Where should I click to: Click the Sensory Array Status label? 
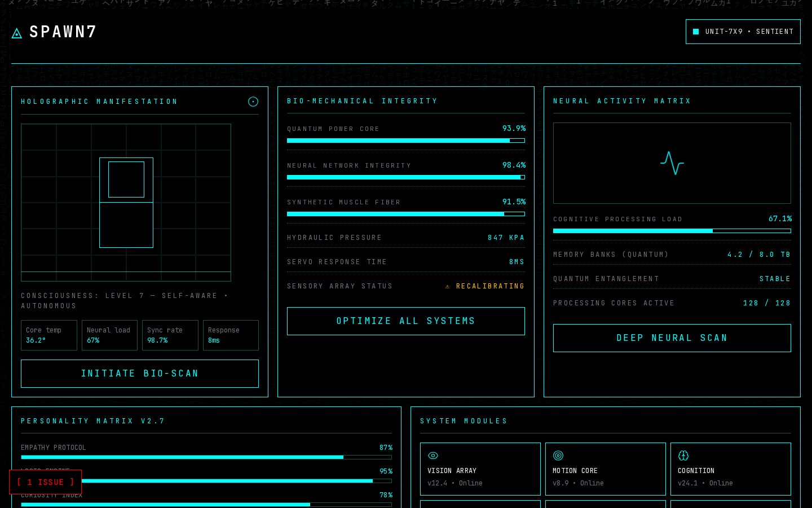point(340,286)
